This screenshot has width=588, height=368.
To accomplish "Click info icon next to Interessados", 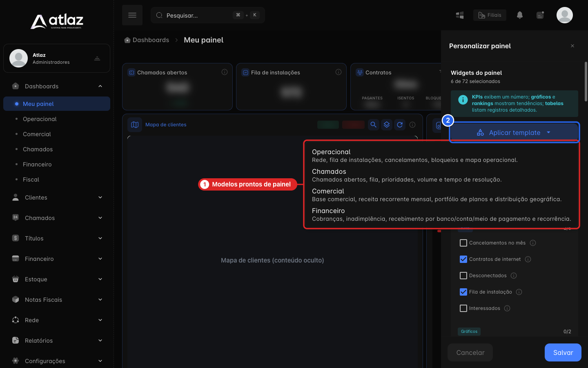I will coord(507,308).
